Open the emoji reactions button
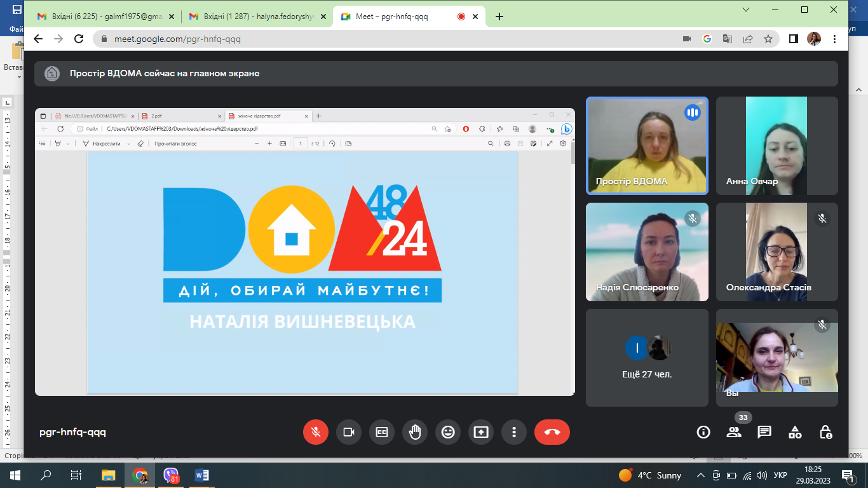This screenshot has height=488, width=868. point(448,432)
